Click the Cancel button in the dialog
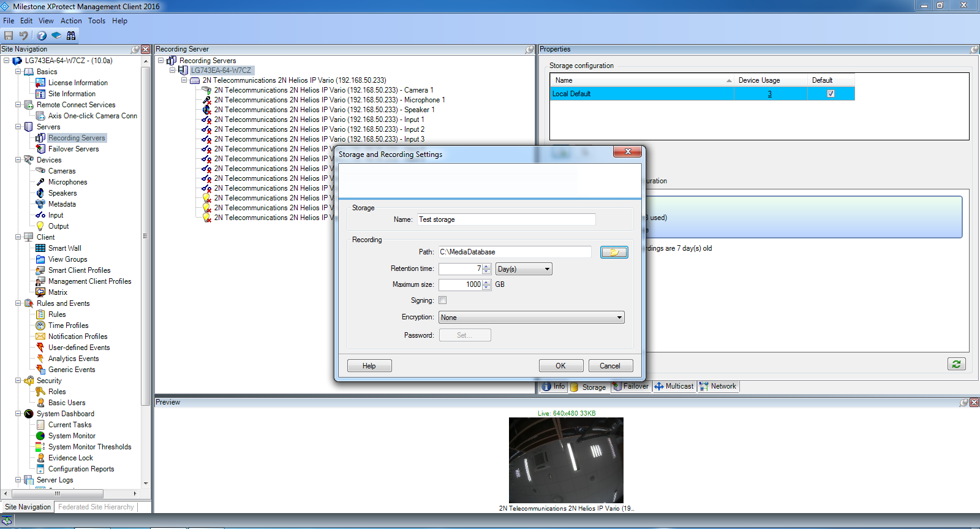Image resolution: width=980 pixels, height=529 pixels. (x=610, y=366)
